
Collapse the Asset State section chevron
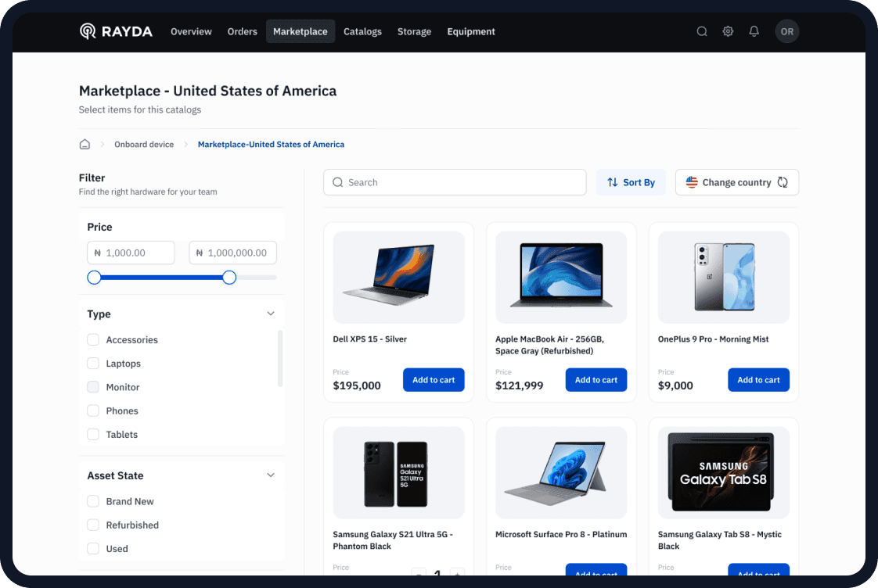[x=271, y=475]
